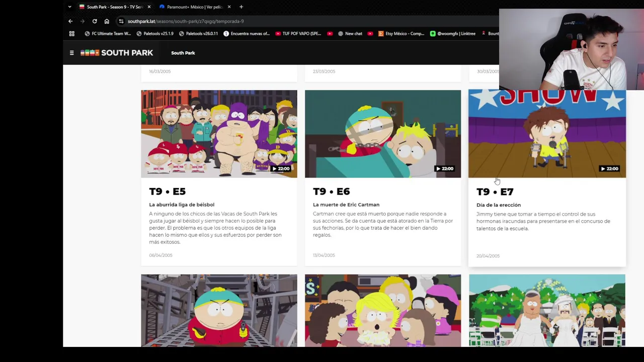Reload the current page
644x362 pixels.
click(x=95, y=21)
